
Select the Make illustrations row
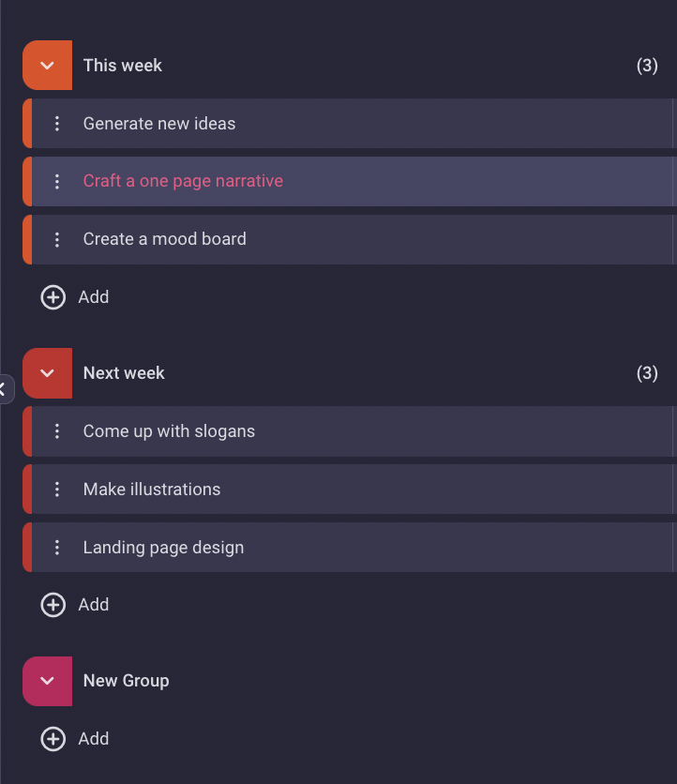click(x=152, y=490)
